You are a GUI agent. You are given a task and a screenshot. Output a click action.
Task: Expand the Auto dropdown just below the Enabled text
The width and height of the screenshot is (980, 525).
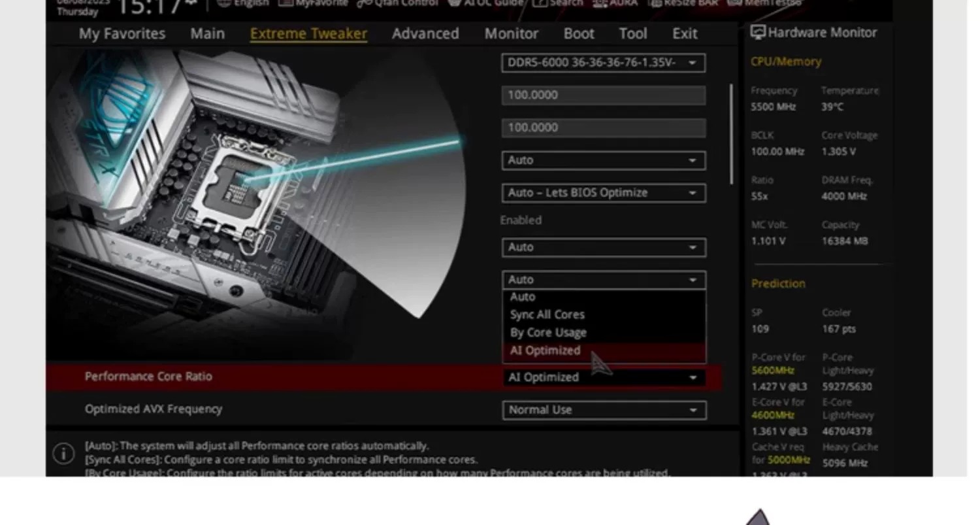click(x=604, y=247)
